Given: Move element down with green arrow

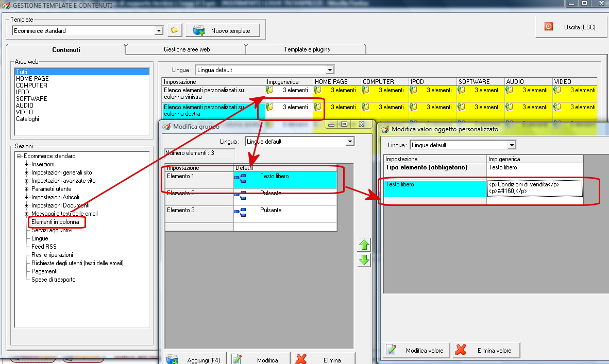Looking at the screenshot, I should pyautogui.click(x=364, y=259).
